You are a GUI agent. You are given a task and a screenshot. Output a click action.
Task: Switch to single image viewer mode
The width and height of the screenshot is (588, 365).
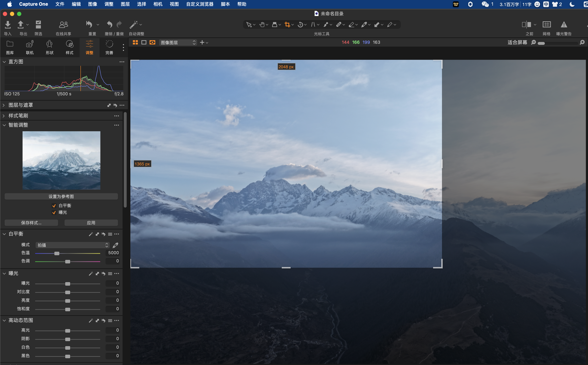tap(144, 43)
